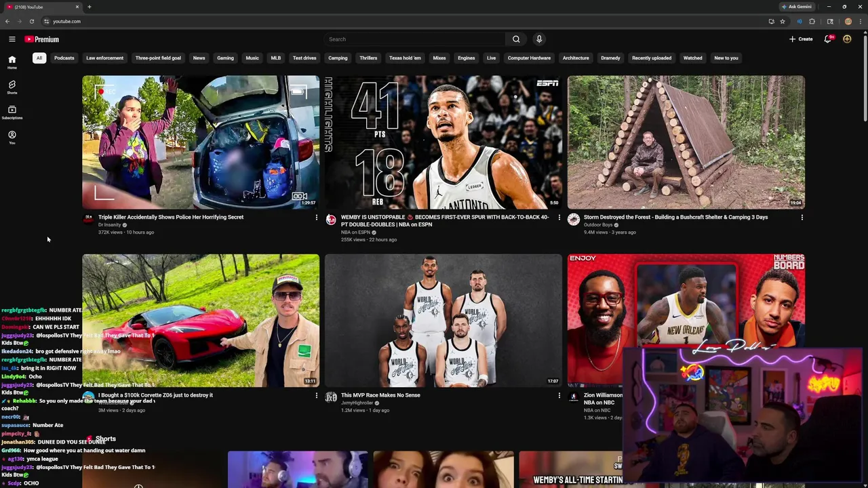
Task: Open the YouTube account avatar menu
Action: [x=847, y=39]
